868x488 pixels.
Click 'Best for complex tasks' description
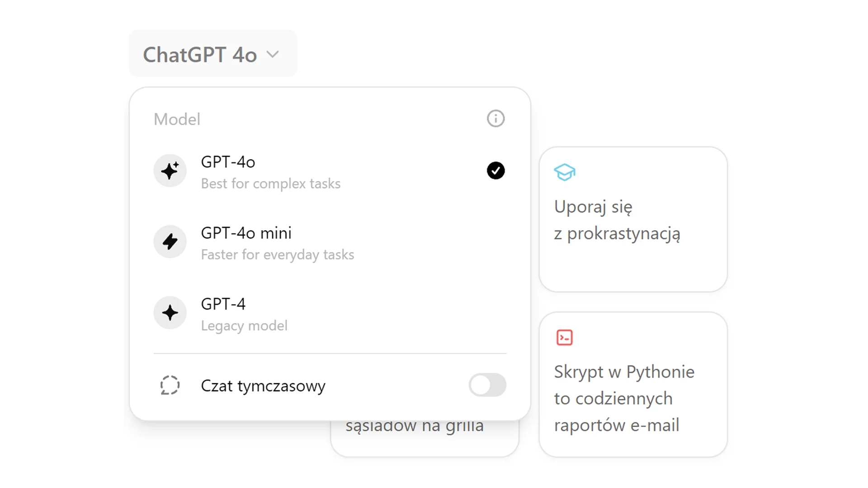click(271, 184)
